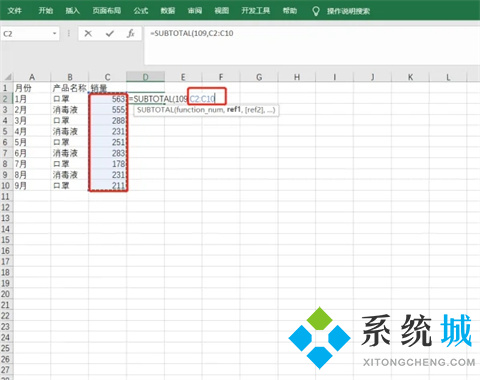Confirm formula with the checkmark icon

[110, 33]
